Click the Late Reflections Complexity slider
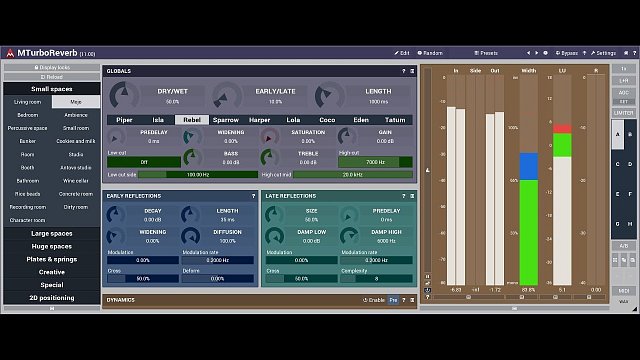 (376, 279)
